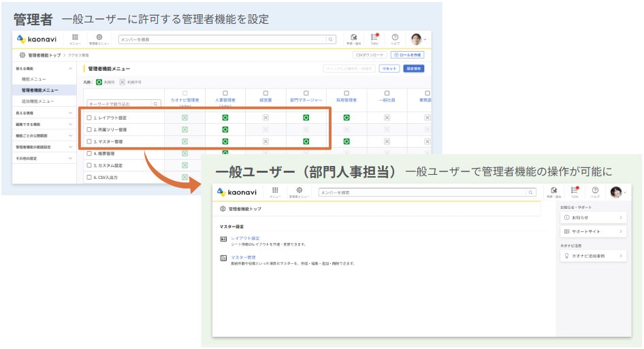Click the レイアウト設定 layout icon
Screen dimensions: 644x349
coord(223,239)
